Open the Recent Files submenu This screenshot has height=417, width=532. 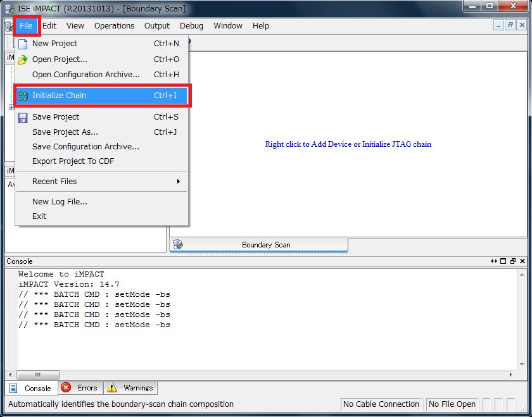point(102,182)
